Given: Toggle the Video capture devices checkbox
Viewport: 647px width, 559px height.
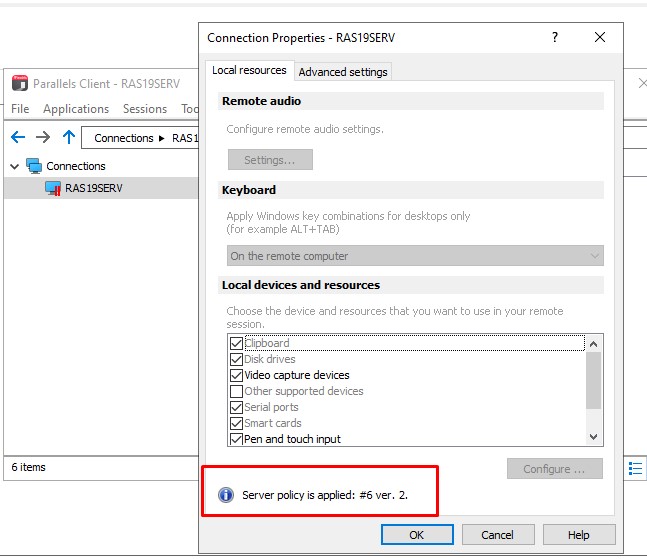Looking at the screenshot, I should point(237,375).
